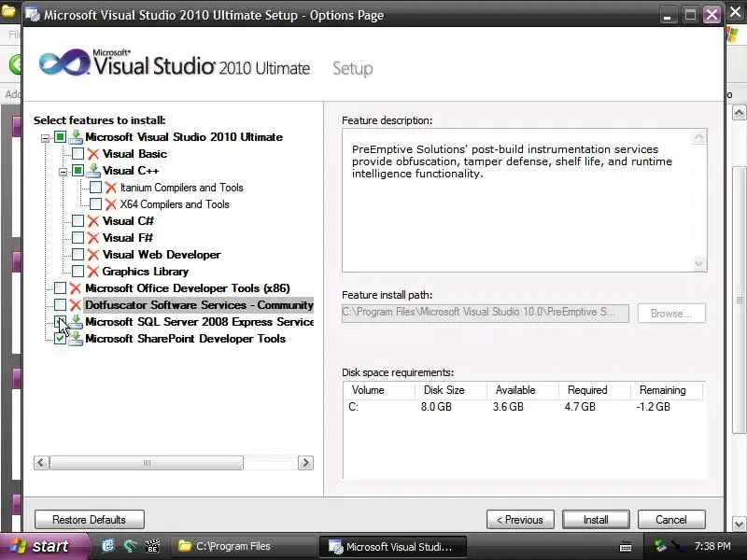This screenshot has height=560, width=747.
Task: Click the 7:38 PM clock in the tray
Action: pyautogui.click(x=712, y=546)
